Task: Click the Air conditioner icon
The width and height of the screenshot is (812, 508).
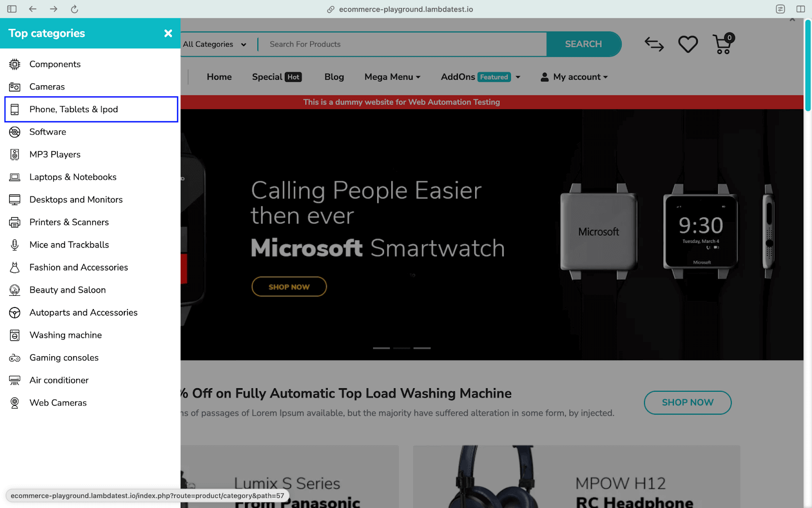Action: [15, 380]
